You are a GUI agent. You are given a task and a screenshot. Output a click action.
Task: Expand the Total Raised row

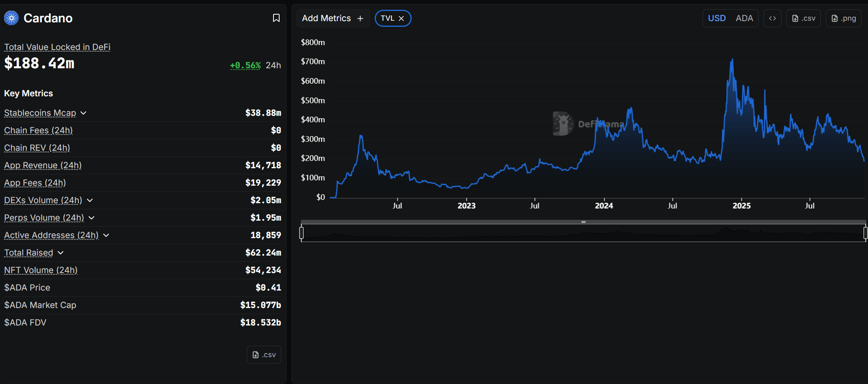tap(61, 253)
